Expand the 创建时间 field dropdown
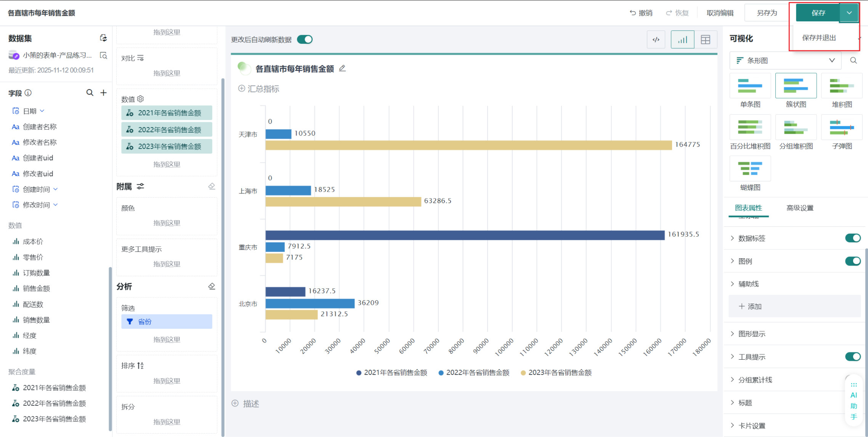Screen dimensions: 868x437 coord(56,189)
